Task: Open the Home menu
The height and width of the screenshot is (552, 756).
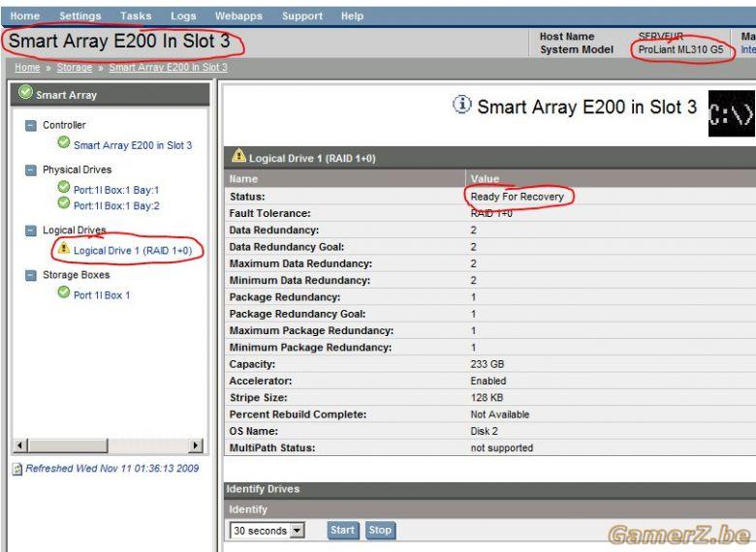Action: coord(24,15)
